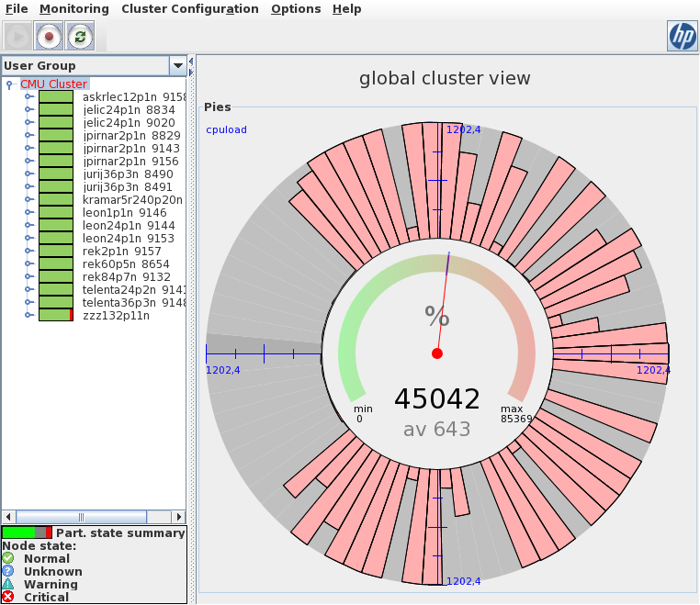This screenshot has height=605, width=700.
Task: Expand the zzz132p11n tree node
Action: (x=28, y=315)
